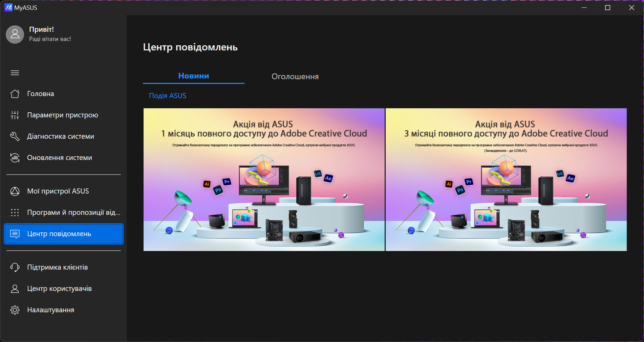Open Підтримка клієнтів page
Screen dimensions: 644x342
click(x=64, y=267)
